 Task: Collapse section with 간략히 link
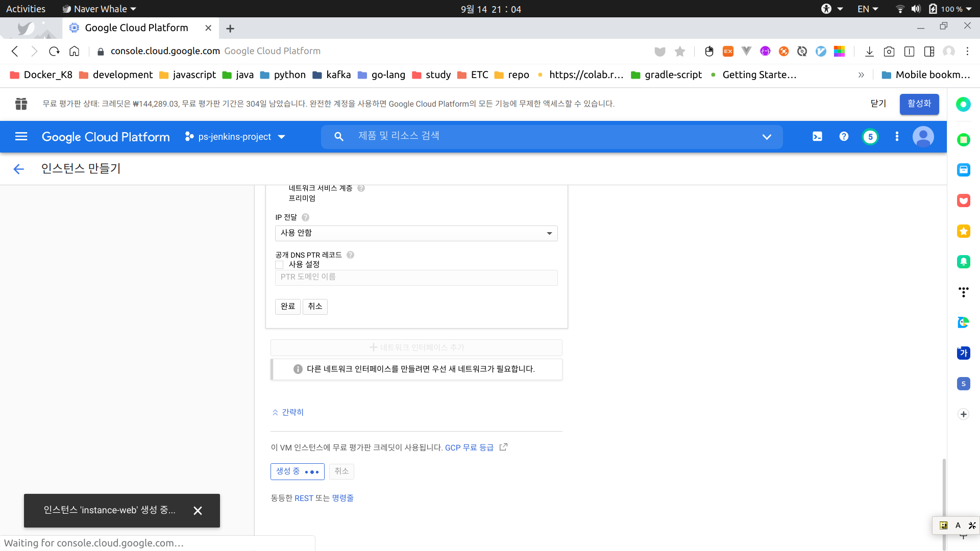(288, 412)
